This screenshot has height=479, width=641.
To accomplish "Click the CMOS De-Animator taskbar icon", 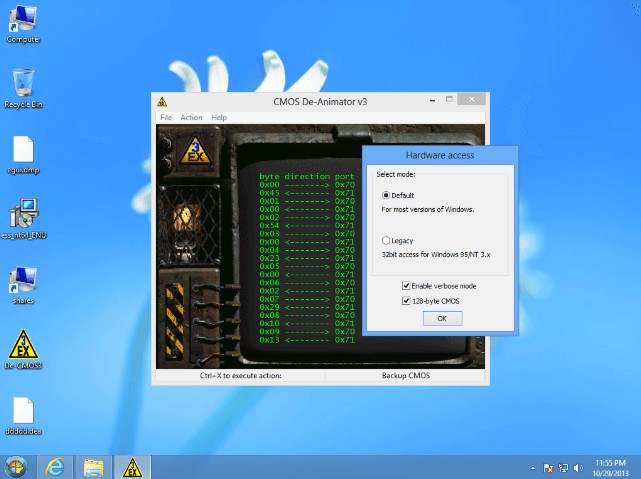I will 131,466.
